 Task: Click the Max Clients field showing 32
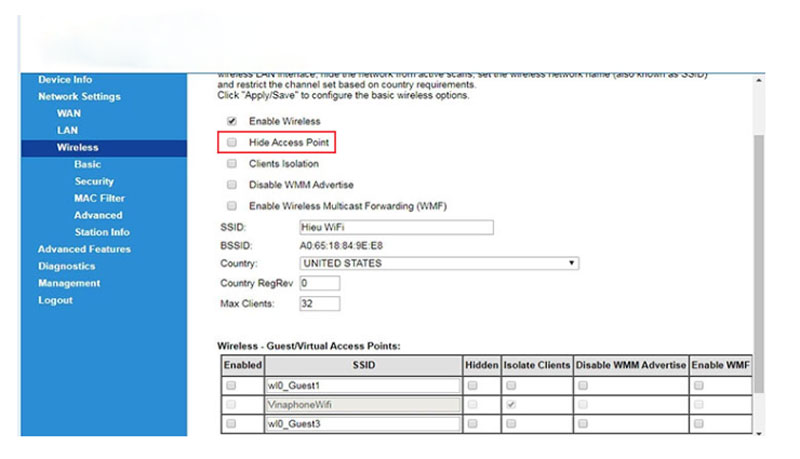(319, 303)
